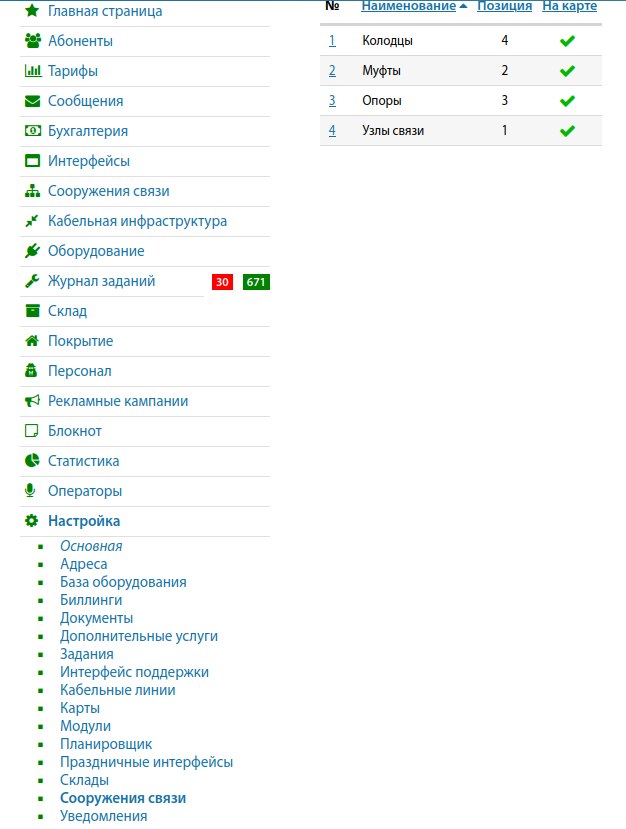The height and width of the screenshot is (829, 626).
Task: Open the Кабельная инфраструктура menu item
Action: [137, 221]
